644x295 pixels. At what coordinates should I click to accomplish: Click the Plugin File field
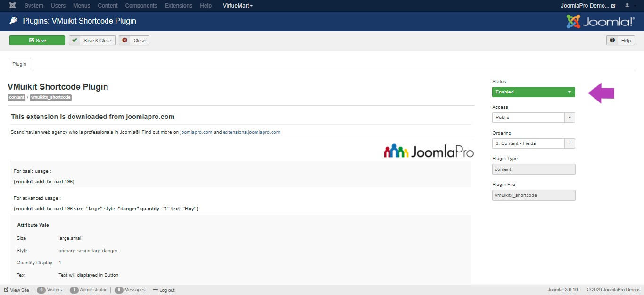[534, 195]
